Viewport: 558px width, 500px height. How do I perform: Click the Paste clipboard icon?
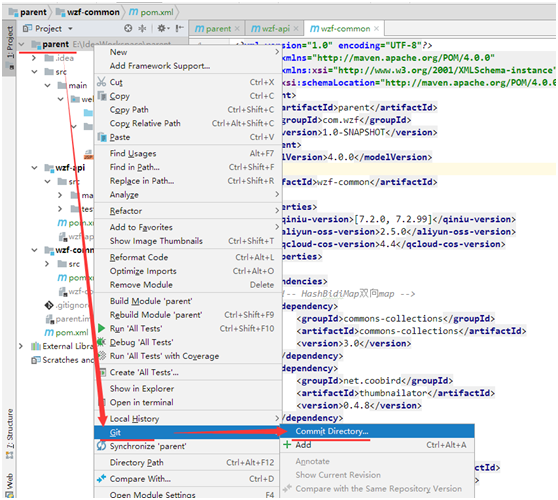click(102, 137)
